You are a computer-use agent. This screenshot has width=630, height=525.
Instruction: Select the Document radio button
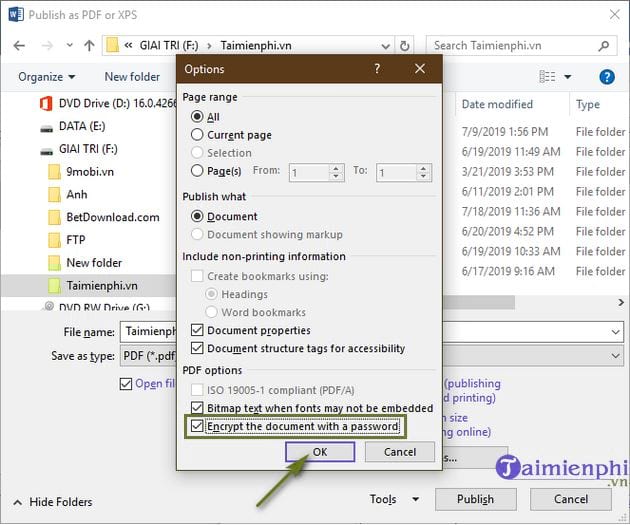(197, 216)
